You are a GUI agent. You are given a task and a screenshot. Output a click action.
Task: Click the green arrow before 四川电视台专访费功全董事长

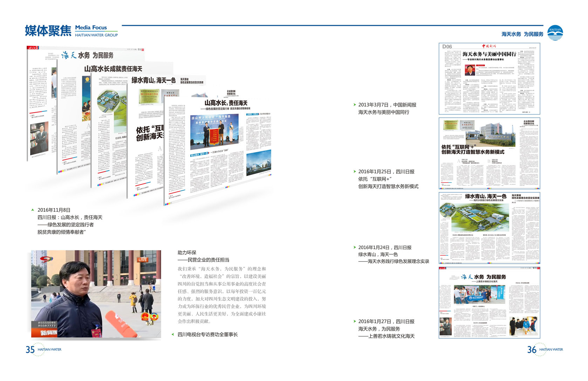tap(173, 334)
